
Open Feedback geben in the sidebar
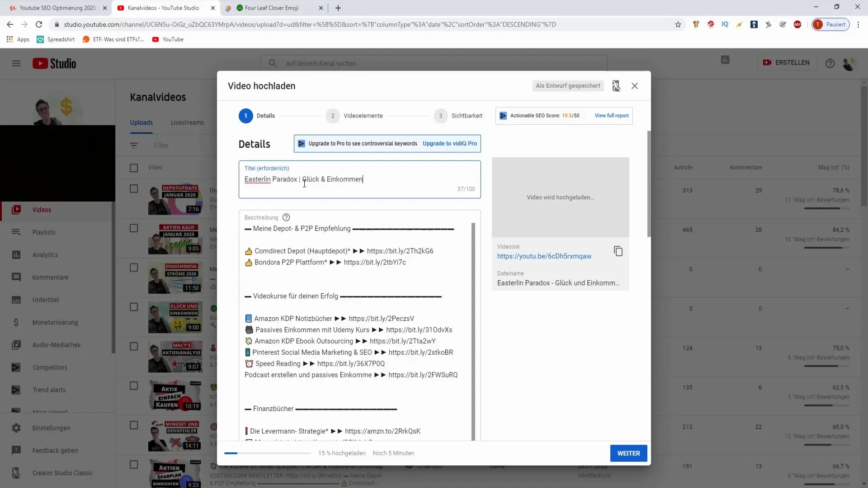tap(55, 450)
